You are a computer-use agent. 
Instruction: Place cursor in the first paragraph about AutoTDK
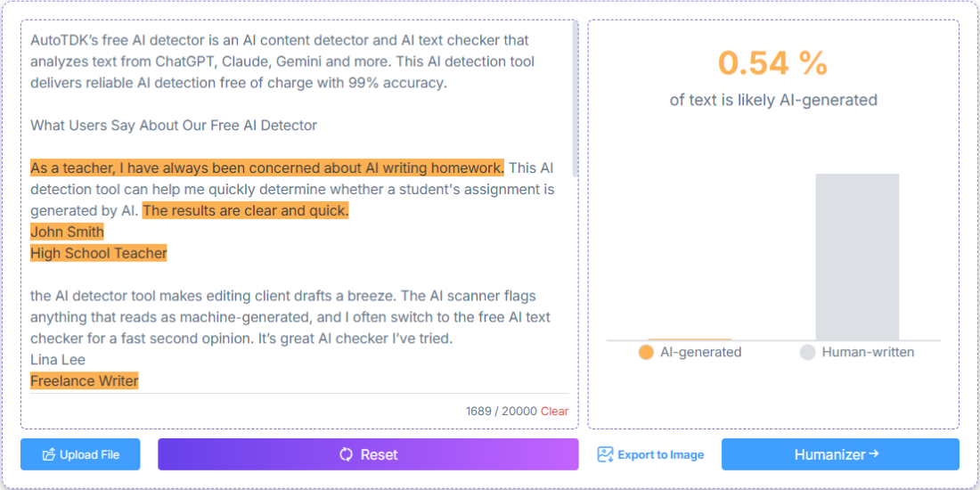[x=280, y=61]
